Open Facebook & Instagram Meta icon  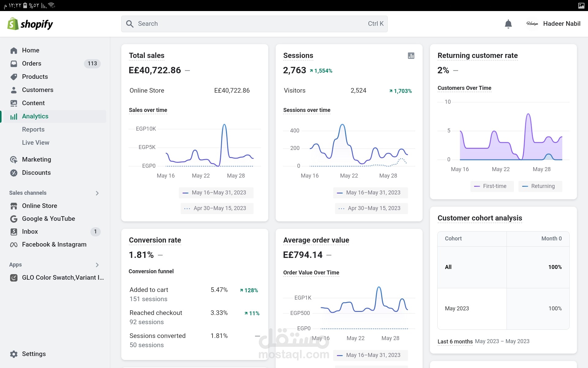pyautogui.click(x=14, y=245)
